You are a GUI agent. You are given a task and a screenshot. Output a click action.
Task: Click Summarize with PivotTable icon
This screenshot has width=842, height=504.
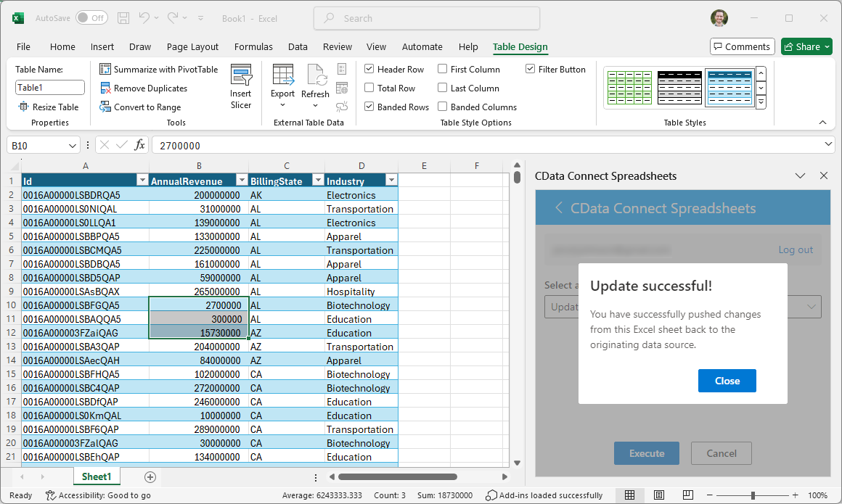tap(105, 70)
